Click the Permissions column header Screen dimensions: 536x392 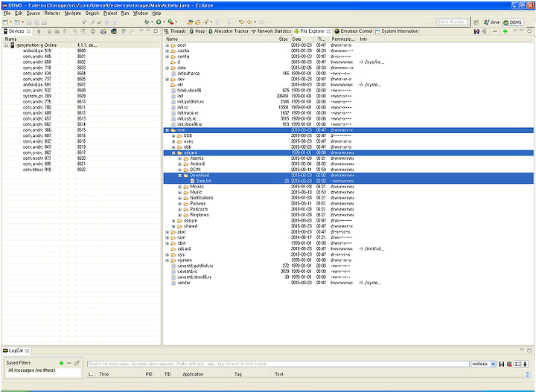[343, 39]
